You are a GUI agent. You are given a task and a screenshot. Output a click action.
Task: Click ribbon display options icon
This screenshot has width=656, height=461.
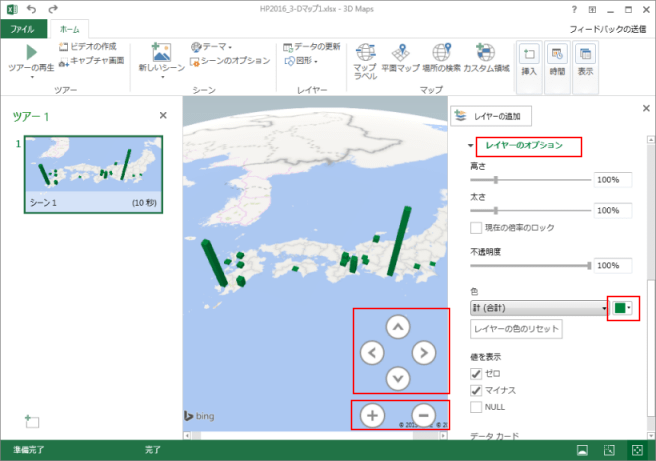(x=592, y=9)
